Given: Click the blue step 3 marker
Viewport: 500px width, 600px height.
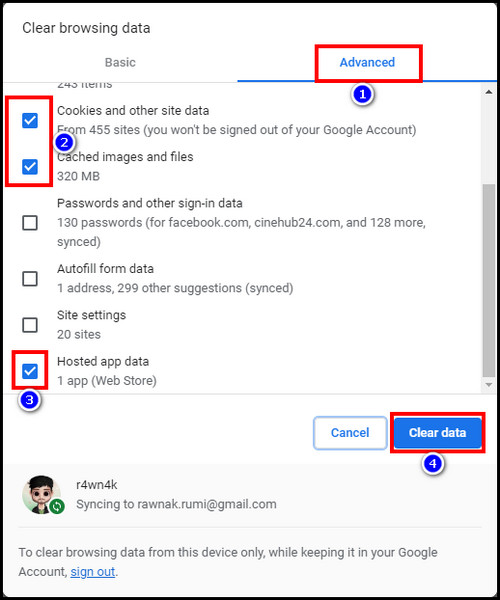Looking at the screenshot, I should click(x=29, y=400).
